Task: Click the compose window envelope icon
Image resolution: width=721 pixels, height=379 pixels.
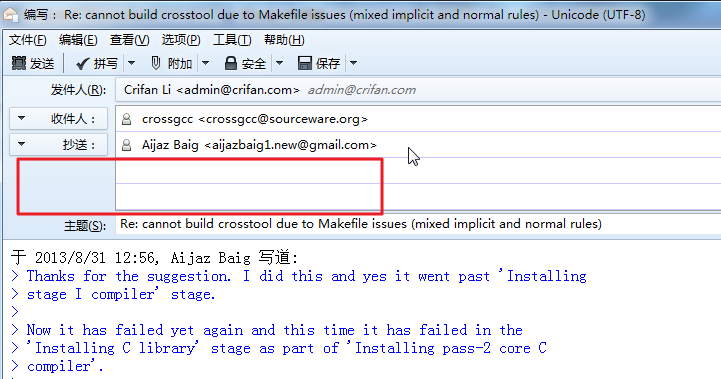Action: [x=11, y=15]
